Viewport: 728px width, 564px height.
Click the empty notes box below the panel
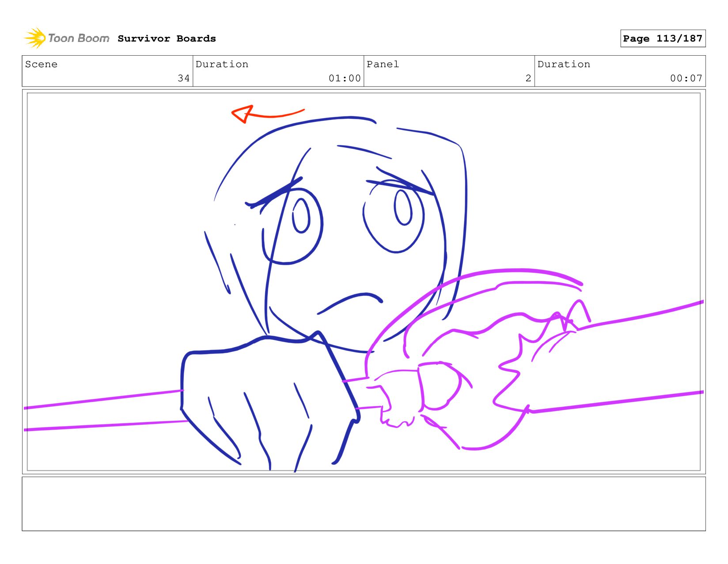point(364,503)
